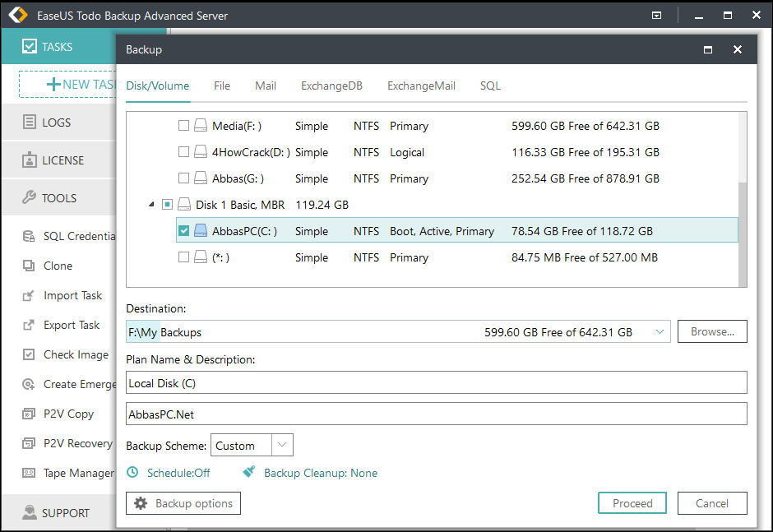Click the Schedule clock icon
773x532 pixels.
[x=132, y=472]
